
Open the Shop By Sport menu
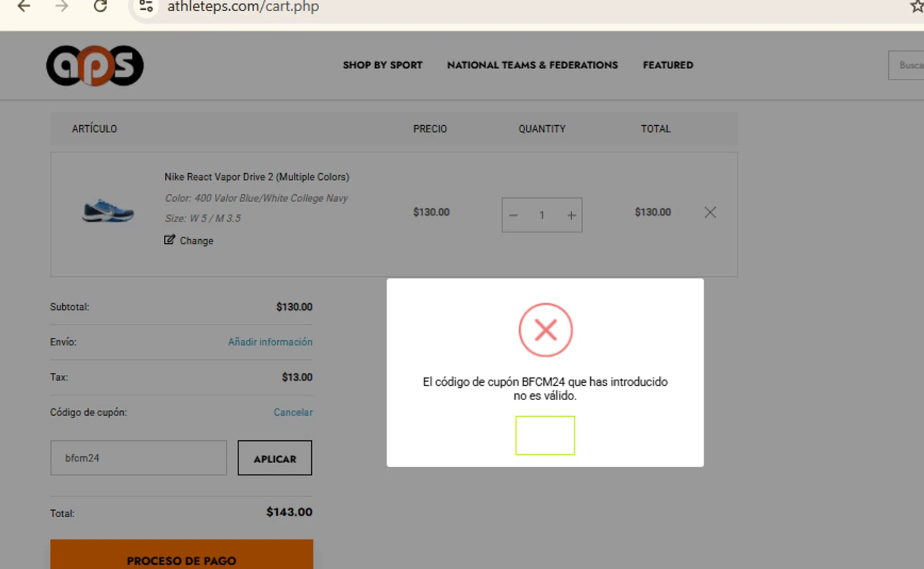[x=383, y=65]
